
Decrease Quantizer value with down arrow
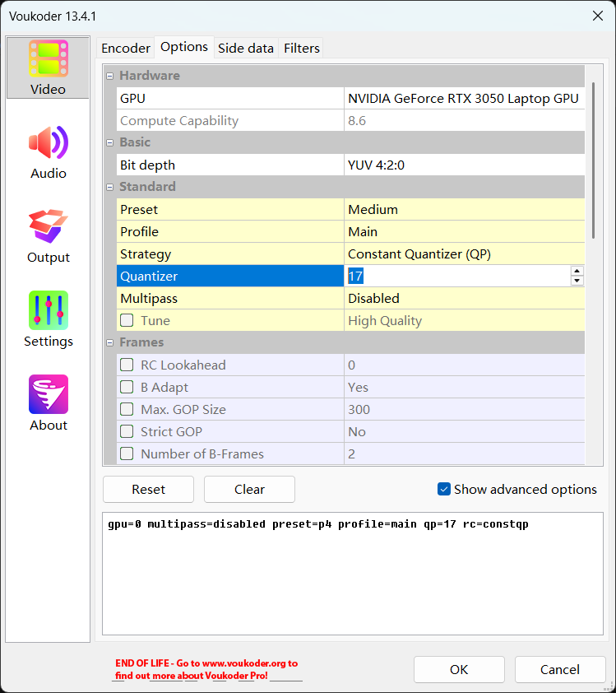pos(577,281)
